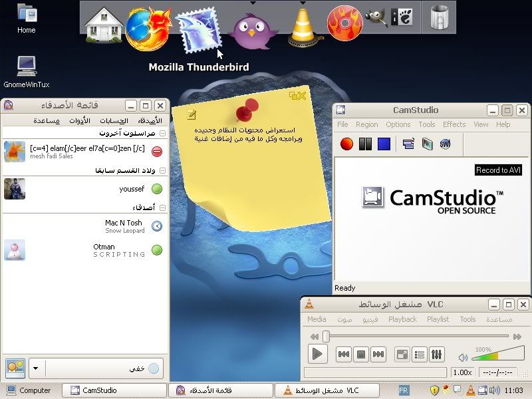Open CamStudio Region menu

(x=367, y=124)
